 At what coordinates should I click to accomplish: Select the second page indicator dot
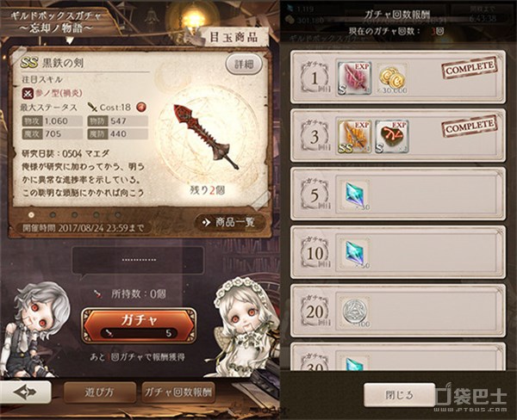(53, 215)
